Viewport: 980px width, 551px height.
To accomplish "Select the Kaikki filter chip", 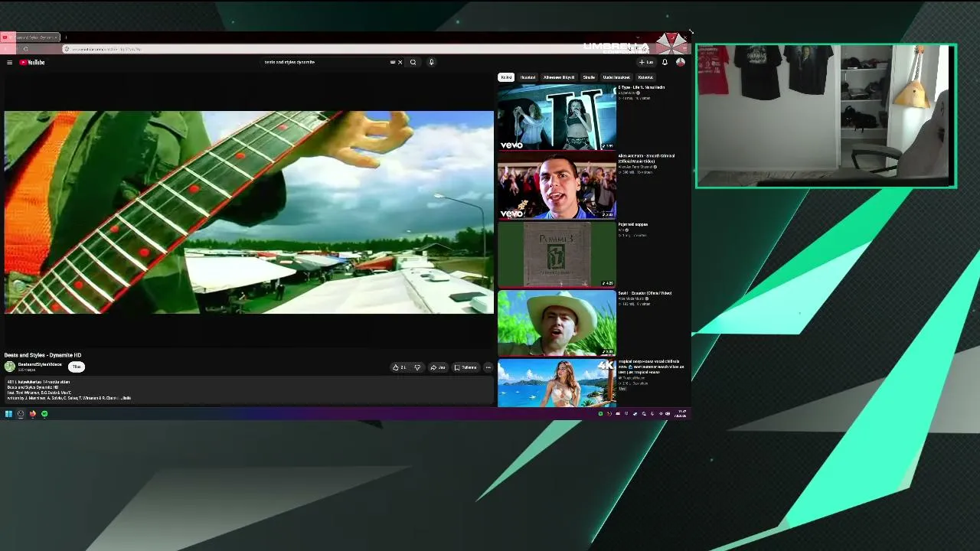I will point(506,77).
